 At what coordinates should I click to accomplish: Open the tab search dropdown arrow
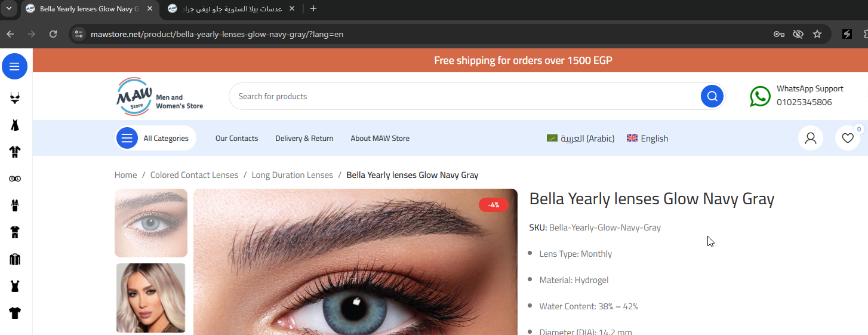(x=8, y=8)
